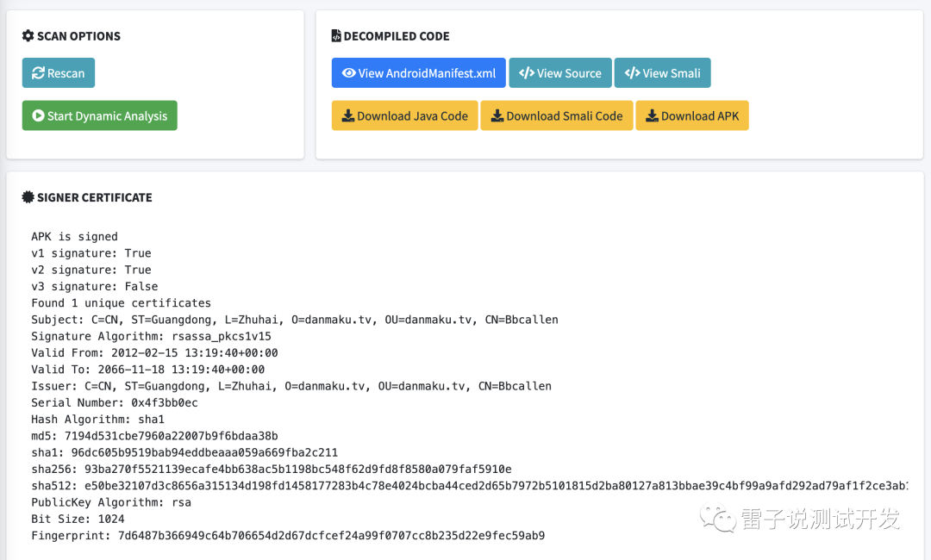Open View AndroidManifest.xml
This screenshot has width=931, height=560.
[419, 73]
